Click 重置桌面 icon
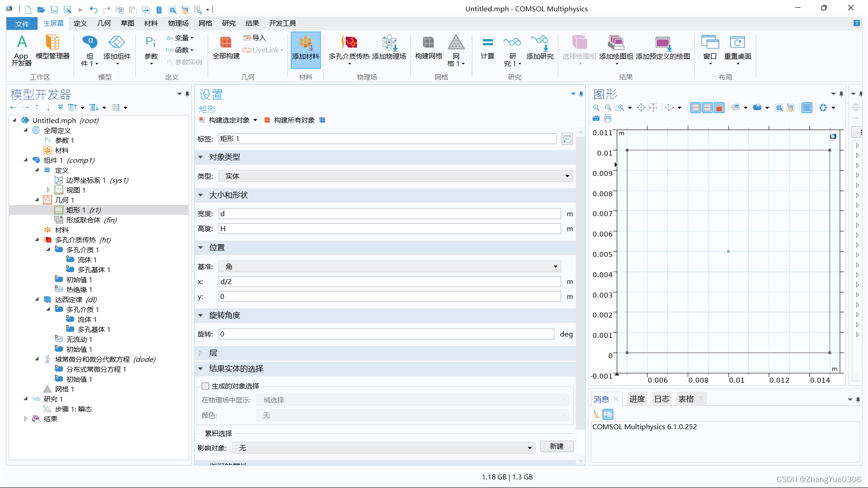This screenshot has width=868, height=488. point(737,50)
